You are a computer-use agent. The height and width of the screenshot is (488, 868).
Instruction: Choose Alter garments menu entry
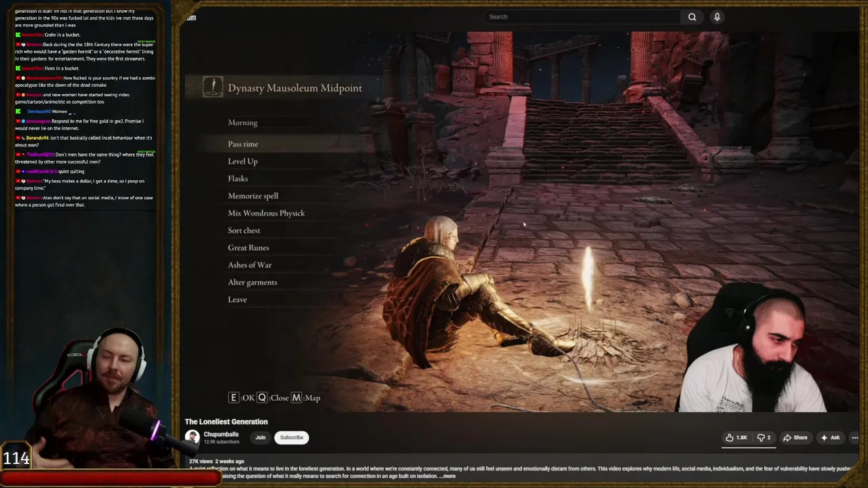tap(252, 283)
